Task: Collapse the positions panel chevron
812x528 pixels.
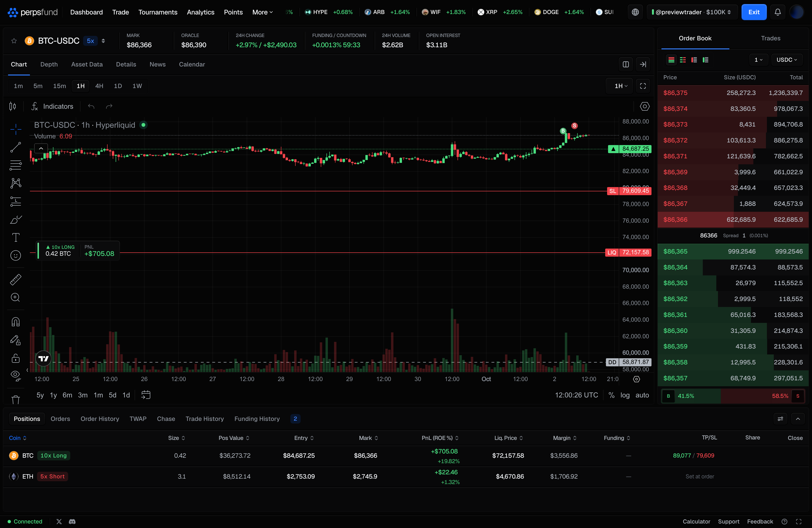Action: 798,419
